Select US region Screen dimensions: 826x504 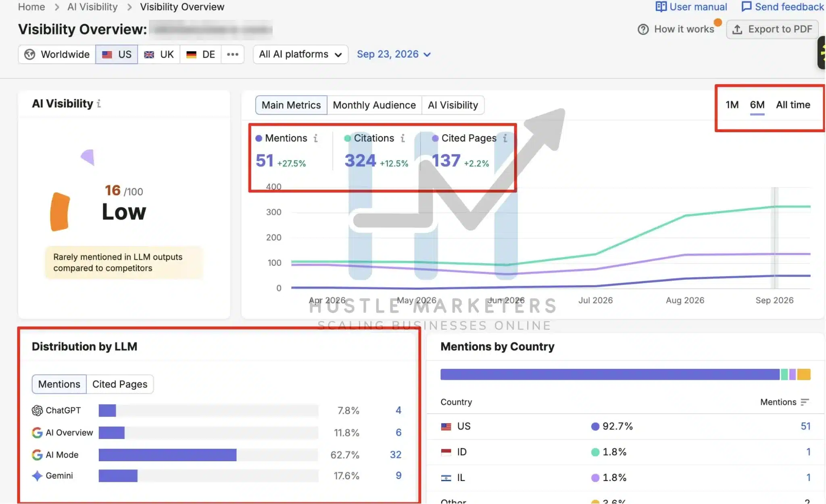coord(117,54)
